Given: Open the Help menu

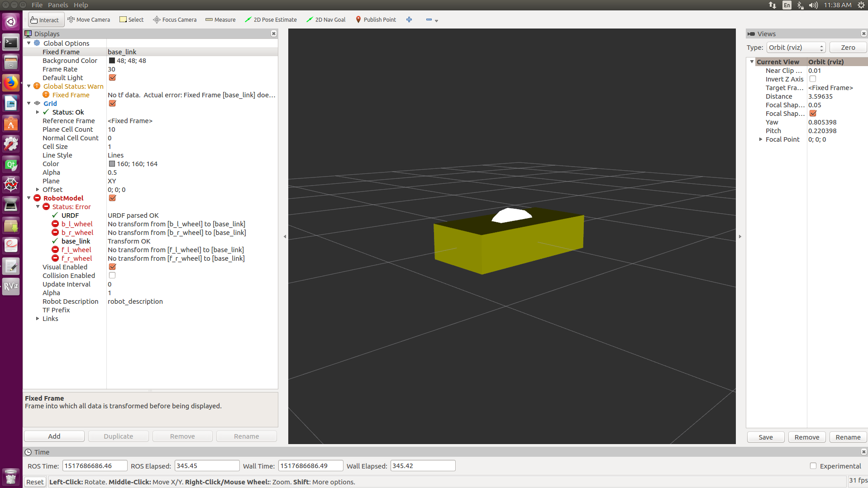Looking at the screenshot, I should (x=81, y=5).
